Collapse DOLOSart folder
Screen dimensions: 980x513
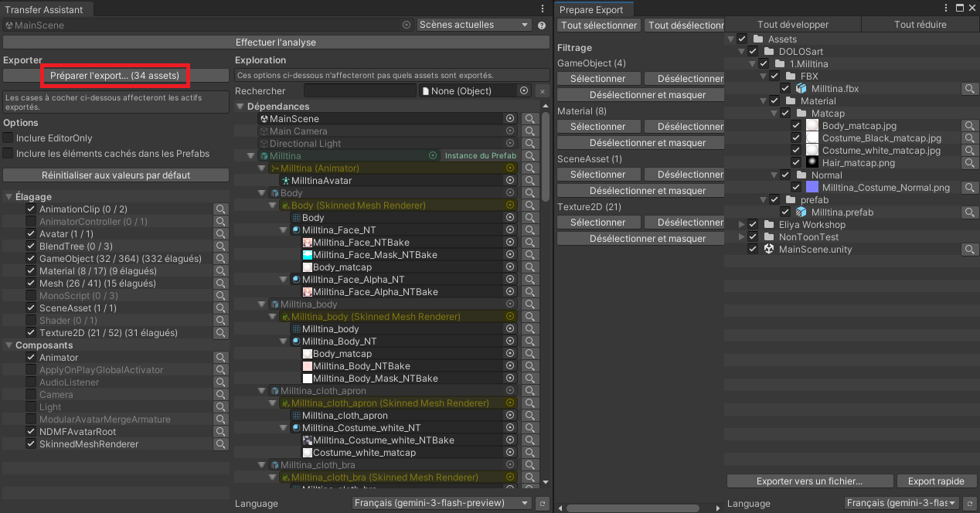point(742,52)
